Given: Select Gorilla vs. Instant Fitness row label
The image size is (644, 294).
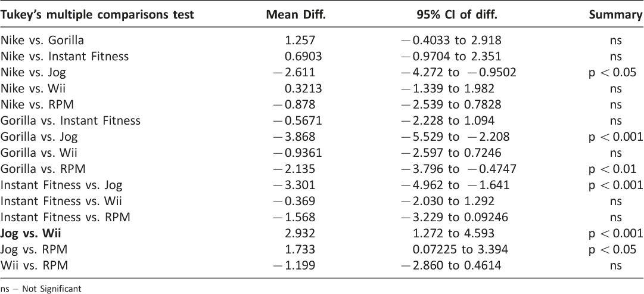Looking at the screenshot, I should click(x=70, y=120).
